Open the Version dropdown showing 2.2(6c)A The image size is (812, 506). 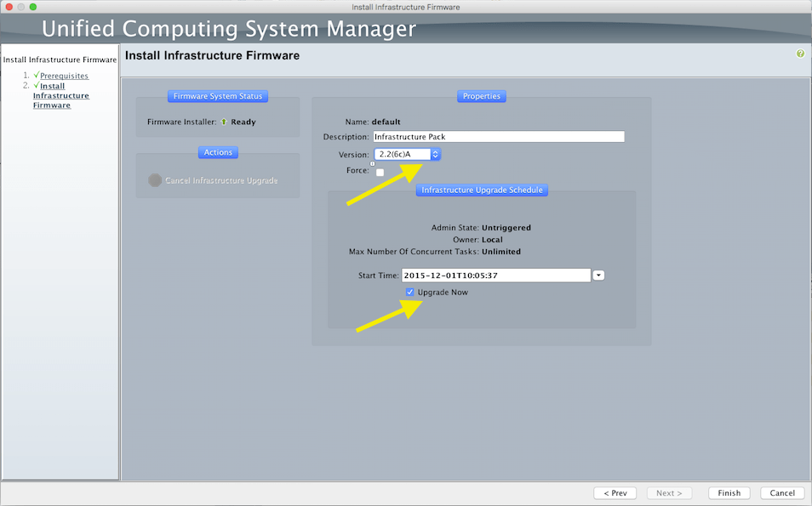click(x=407, y=154)
